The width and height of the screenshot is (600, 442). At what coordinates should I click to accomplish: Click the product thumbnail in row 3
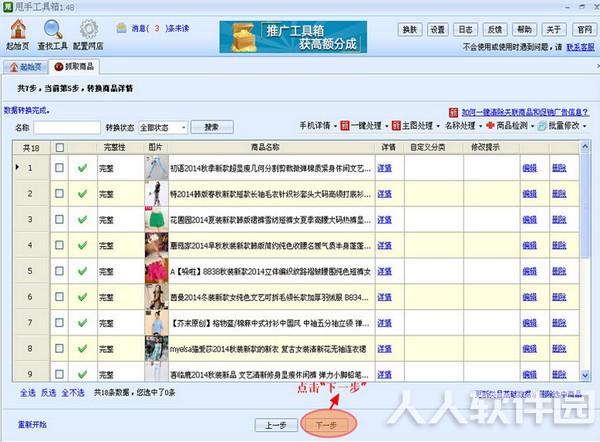[157, 219]
